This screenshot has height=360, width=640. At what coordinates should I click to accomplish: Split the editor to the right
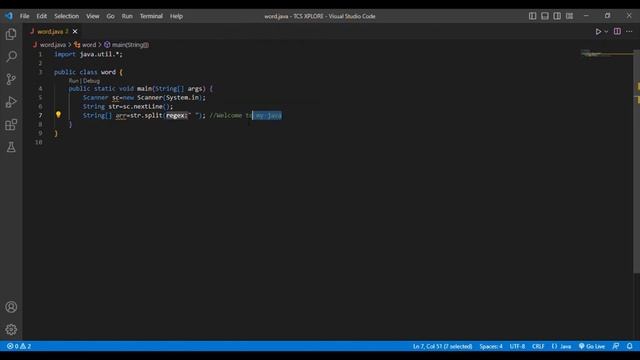617,31
